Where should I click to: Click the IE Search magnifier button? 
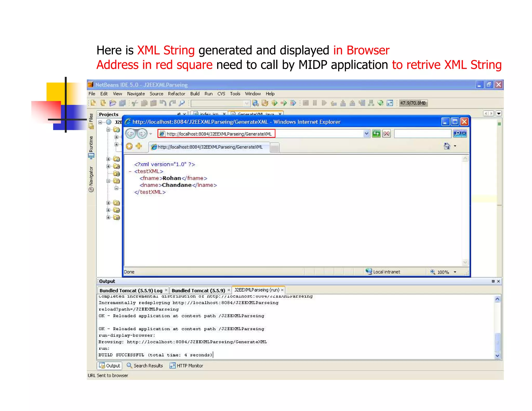457,134
